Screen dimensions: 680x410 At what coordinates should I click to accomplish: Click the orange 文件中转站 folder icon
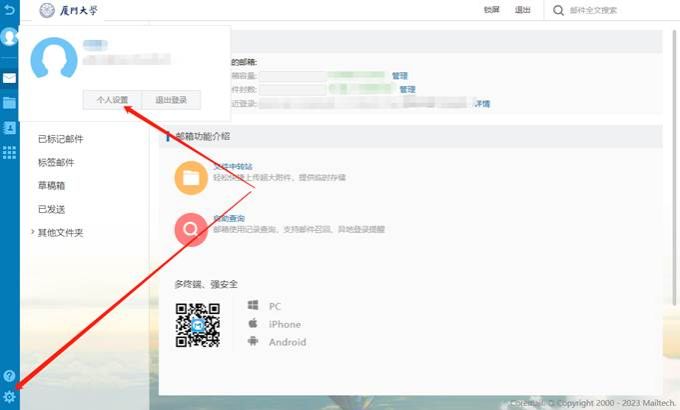click(x=190, y=177)
